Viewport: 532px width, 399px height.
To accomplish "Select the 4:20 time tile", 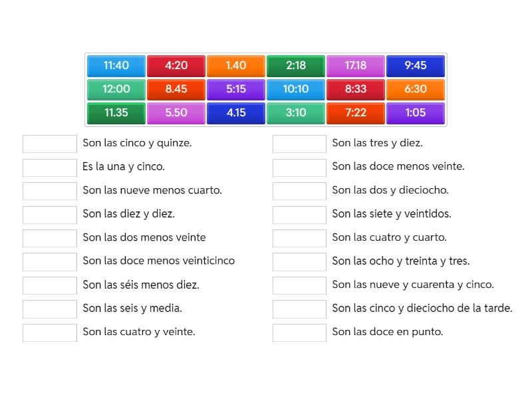I will pos(176,66).
